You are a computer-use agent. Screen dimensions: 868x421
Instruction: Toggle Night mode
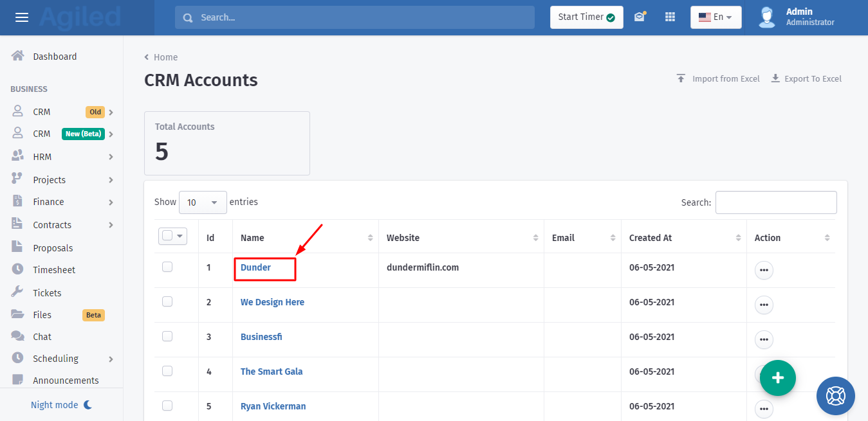(x=62, y=405)
